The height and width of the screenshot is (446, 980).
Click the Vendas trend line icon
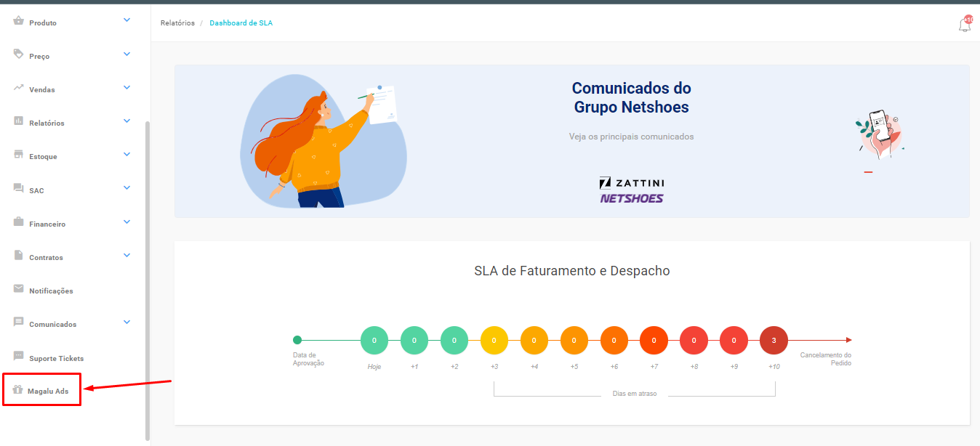coord(19,88)
